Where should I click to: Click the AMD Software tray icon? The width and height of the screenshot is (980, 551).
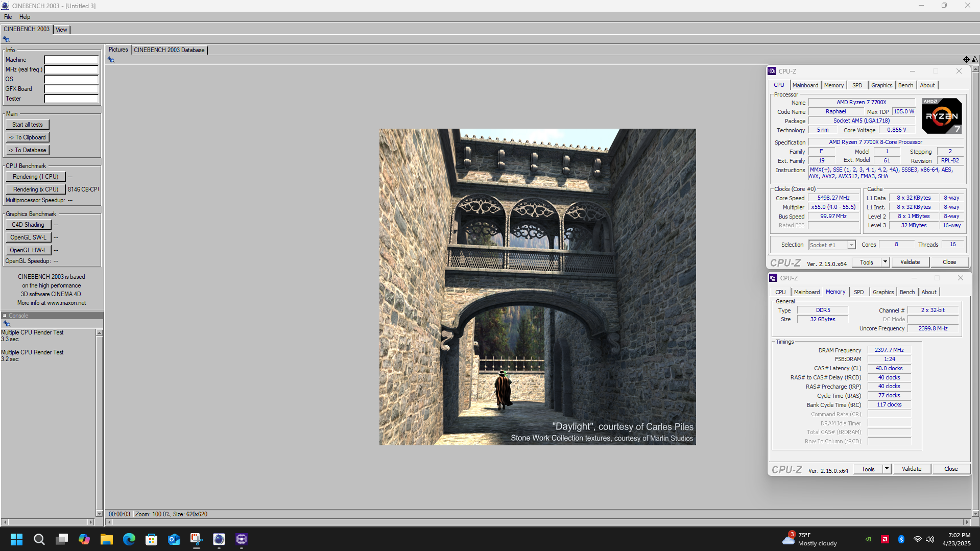(885, 539)
